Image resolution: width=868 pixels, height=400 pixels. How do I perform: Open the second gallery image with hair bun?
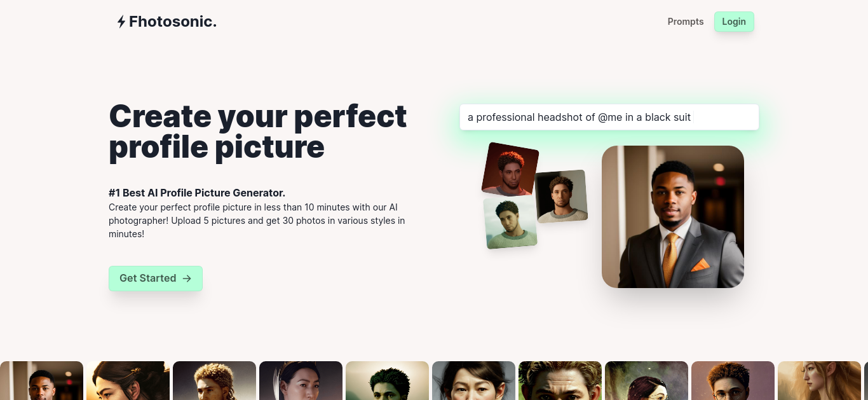(x=128, y=380)
